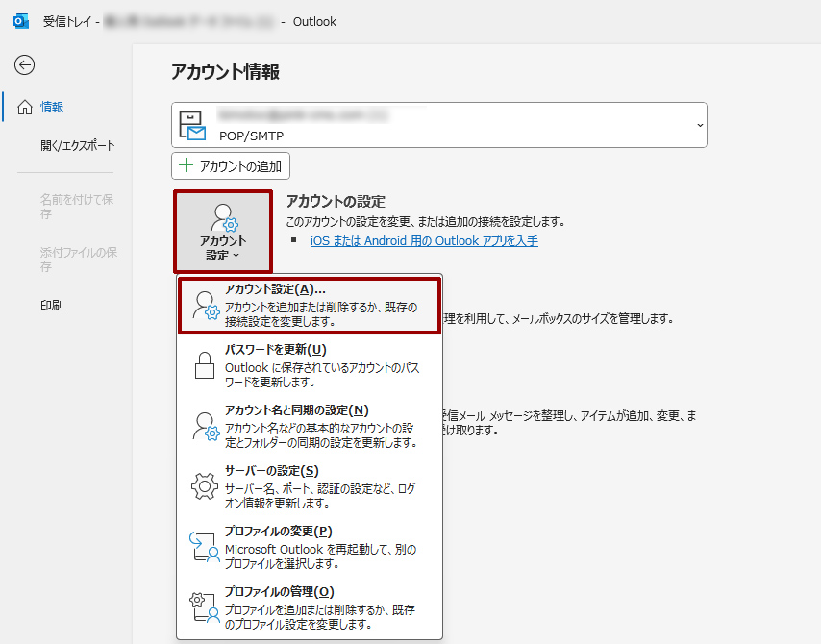The image size is (821, 644).
Task: Click the home icon beside 情報
Action: tap(25, 108)
